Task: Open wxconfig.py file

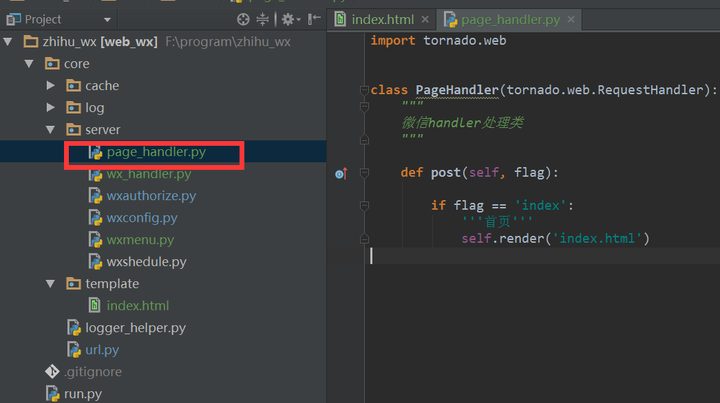Action: click(x=142, y=218)
